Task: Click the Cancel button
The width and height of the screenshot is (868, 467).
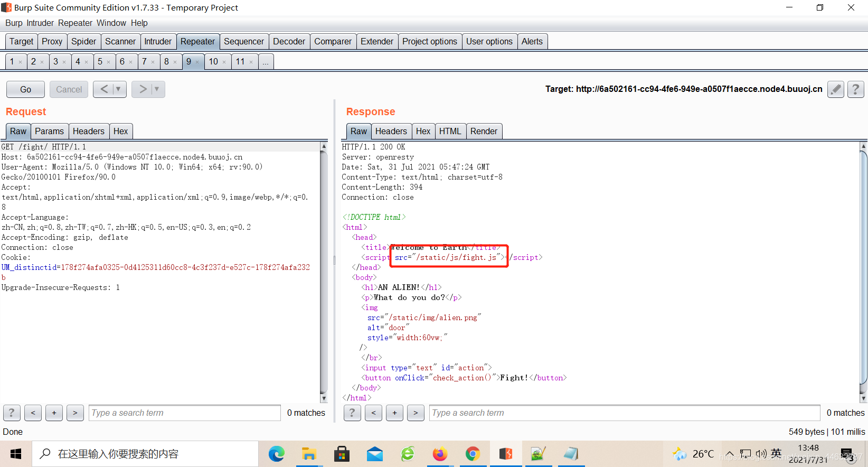Action: point(69,89)
